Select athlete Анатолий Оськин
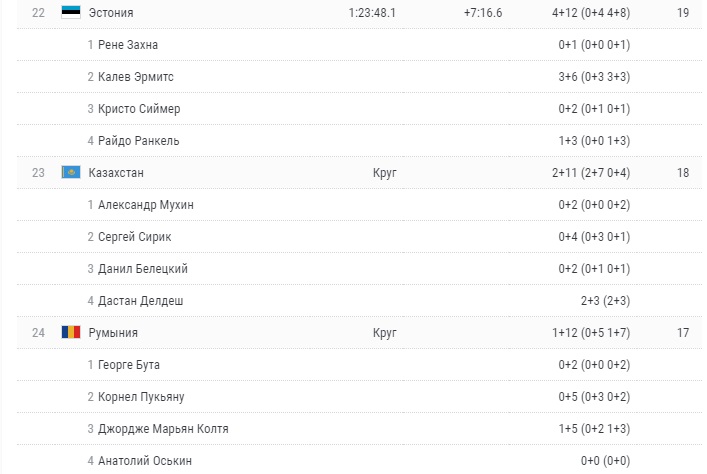707x474 pixels. (144, 461)
